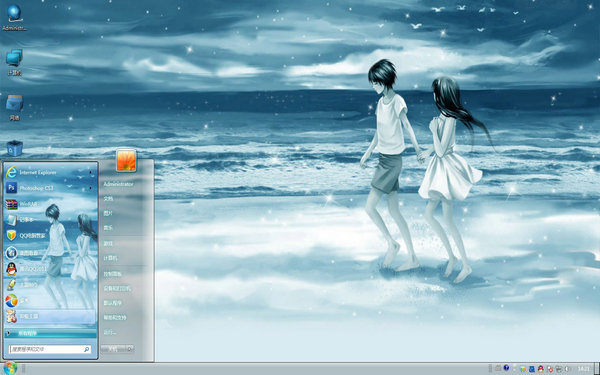Open the Administrator desktop icon
Screen dimensions: 600x375
click(14, 17)
